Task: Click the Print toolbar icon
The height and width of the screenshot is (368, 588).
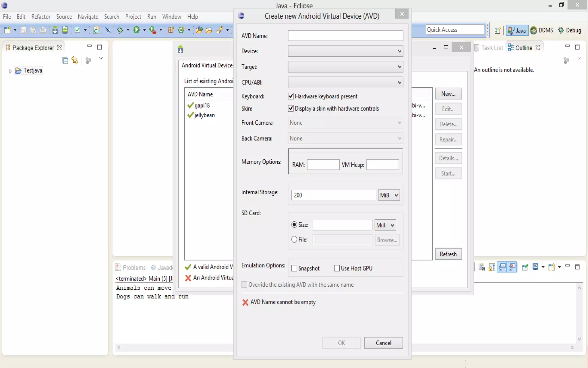Action: [x=43, y=30]
